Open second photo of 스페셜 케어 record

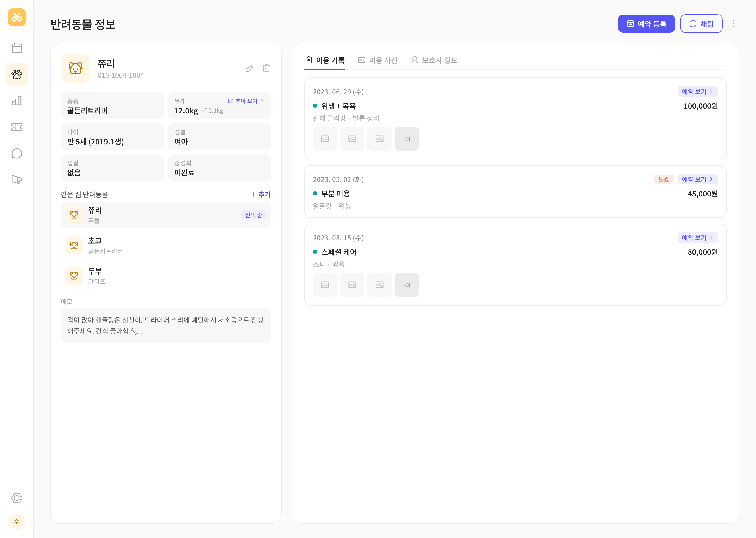352,285
